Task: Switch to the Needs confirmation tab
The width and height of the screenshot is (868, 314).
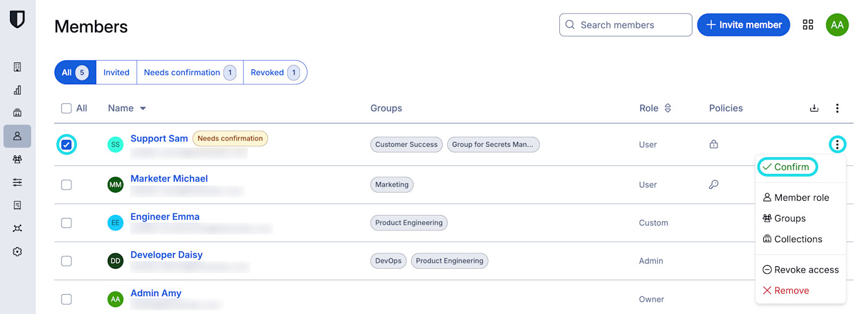Action: (189, 72)
